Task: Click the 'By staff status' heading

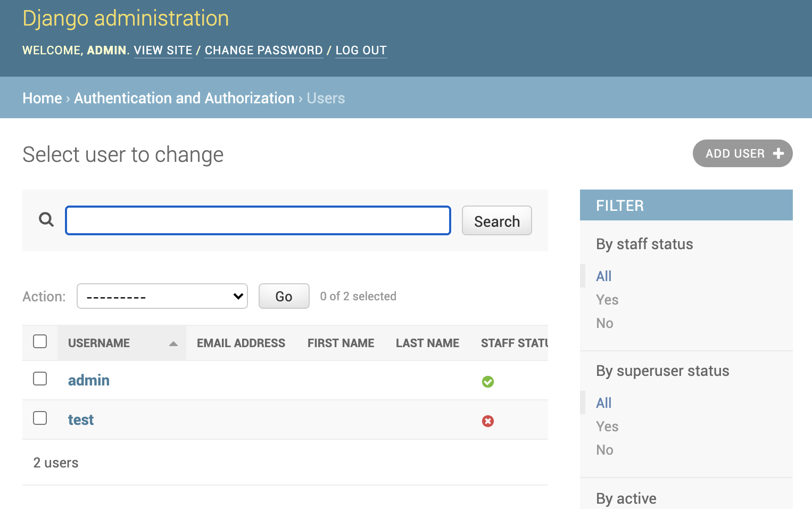Action: [x=644, y=244]
